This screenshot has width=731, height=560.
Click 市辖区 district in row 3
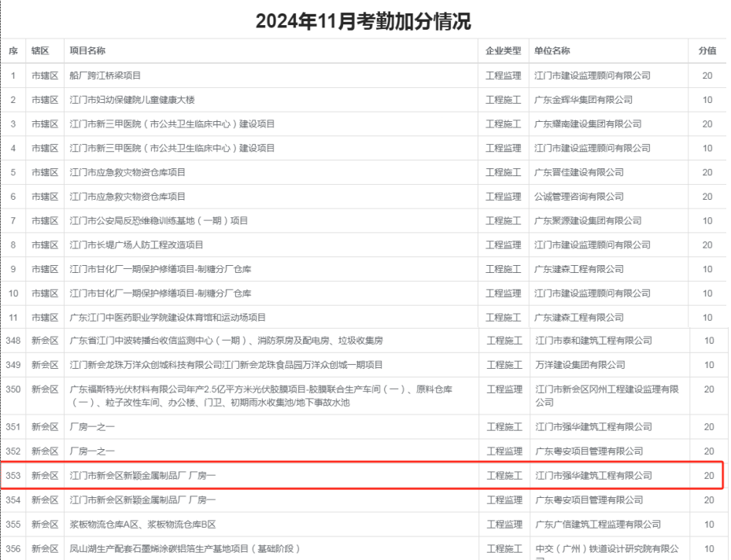click(x=45, y=124)
